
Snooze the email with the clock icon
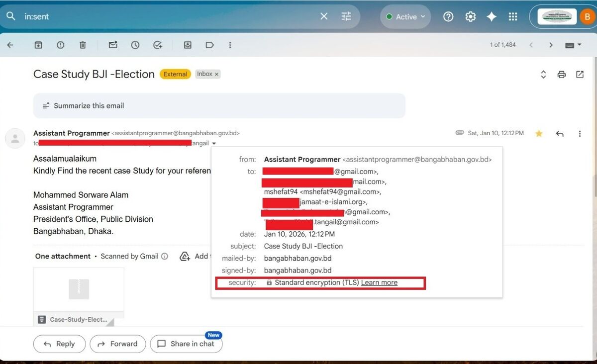tap(135, 45)
